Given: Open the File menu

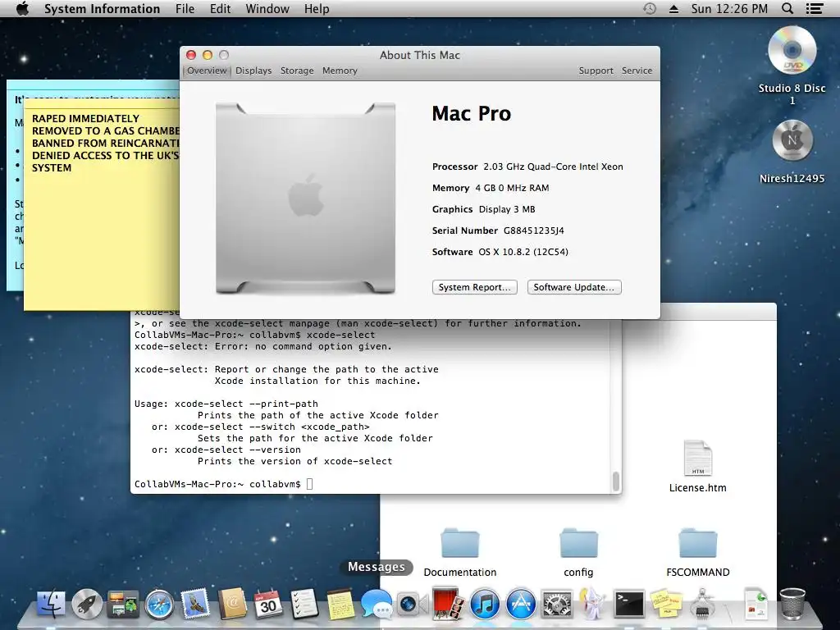Looking at the screenshot, I should [185, 9].
